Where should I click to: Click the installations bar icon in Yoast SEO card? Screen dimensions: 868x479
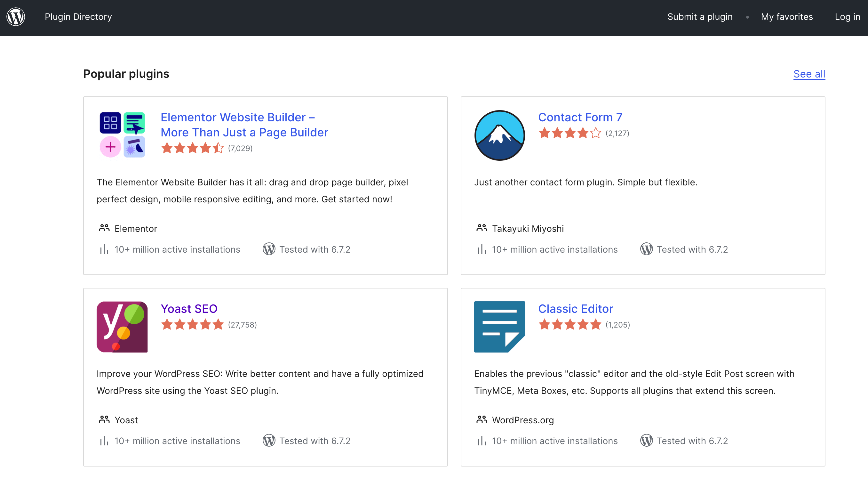pyautogui.click(x=104, y=441)
